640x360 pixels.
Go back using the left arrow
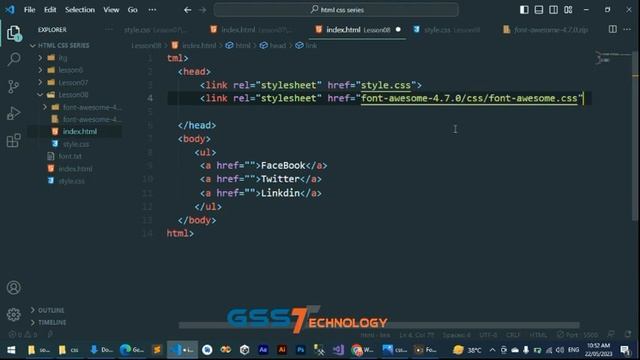(187, 10)
